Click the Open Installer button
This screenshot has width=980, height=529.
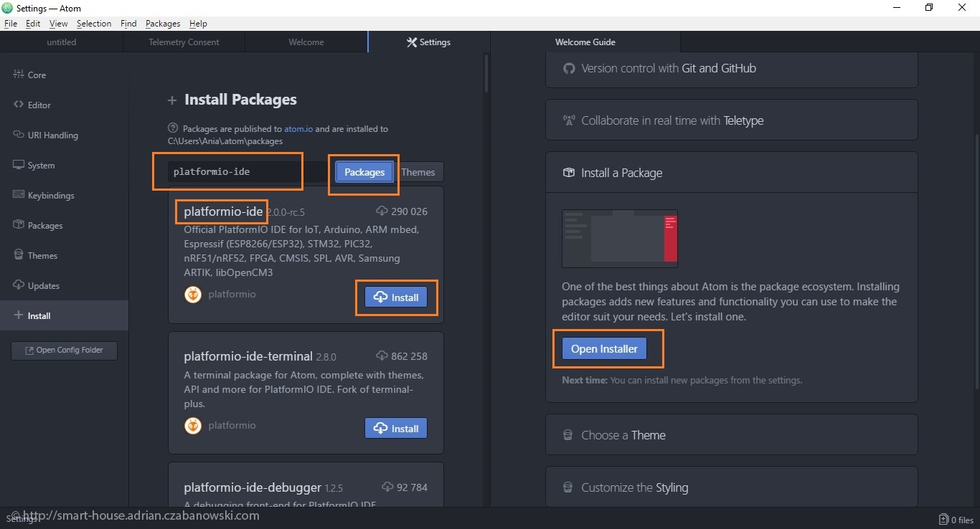[x=604, y=348]
